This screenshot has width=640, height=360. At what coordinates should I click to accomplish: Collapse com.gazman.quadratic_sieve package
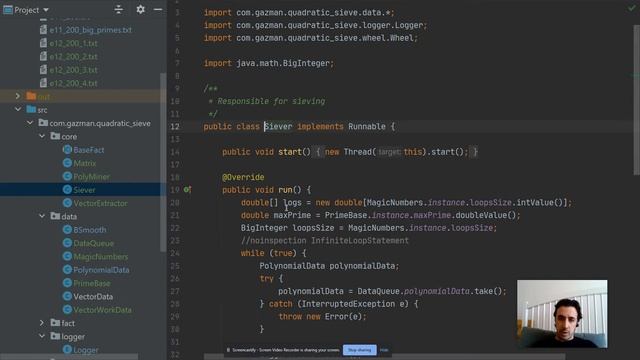pos(30,123)
